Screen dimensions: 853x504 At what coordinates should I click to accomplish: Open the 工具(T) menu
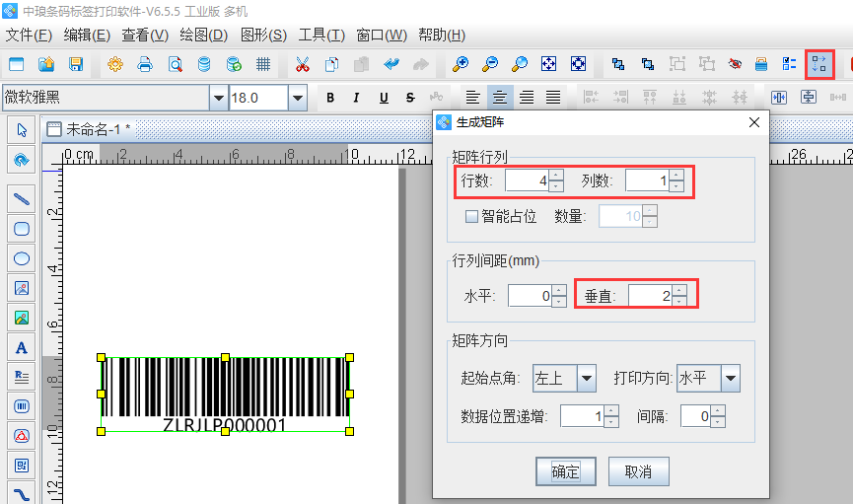321,36
